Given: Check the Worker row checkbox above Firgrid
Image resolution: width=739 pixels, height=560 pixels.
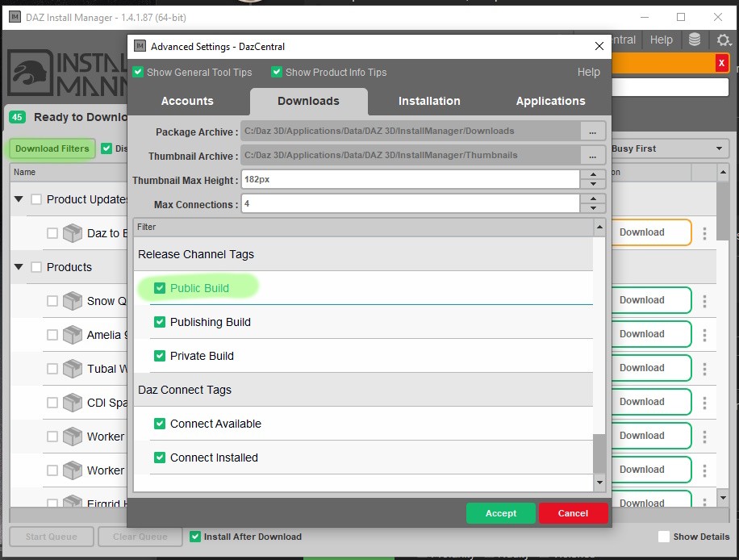Looking at the screenshot, I should pyautogui.click(x=52, y=470).
